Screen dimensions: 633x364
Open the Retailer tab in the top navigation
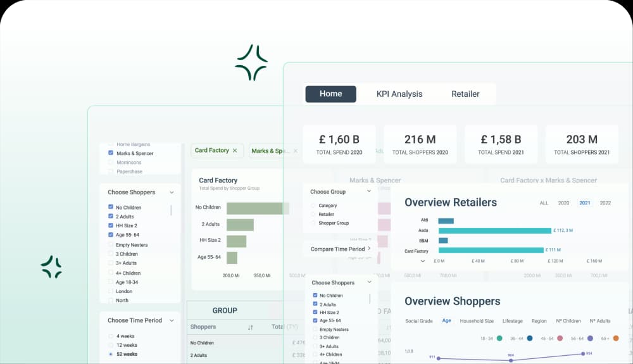(465, 94)
